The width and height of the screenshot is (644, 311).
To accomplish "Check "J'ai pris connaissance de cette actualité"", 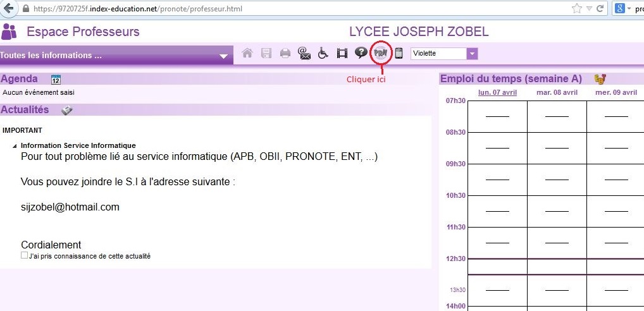I will pos(25,256).
